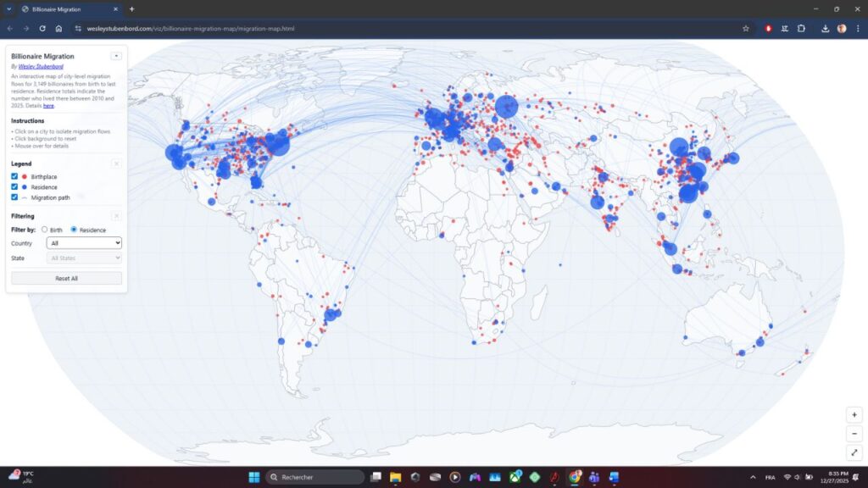Disable the Migration path checkbox
The height and width of the screenshot is (488, 868).
[x=14, y=197]
